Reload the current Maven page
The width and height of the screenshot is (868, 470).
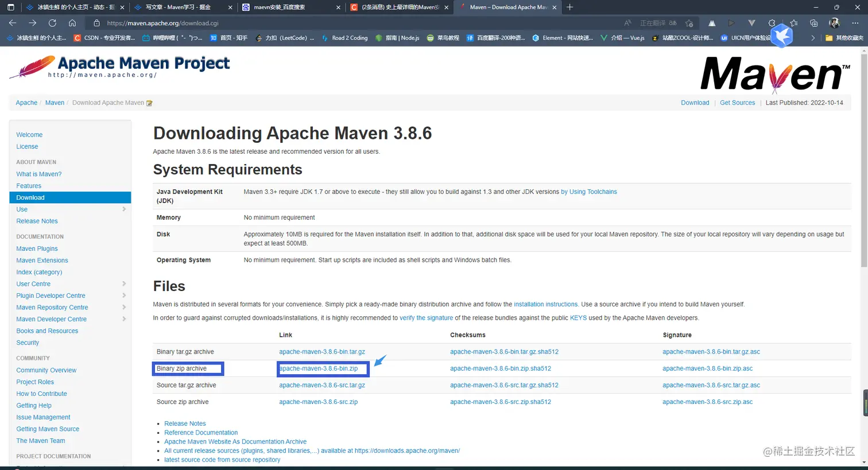[52, 23]
